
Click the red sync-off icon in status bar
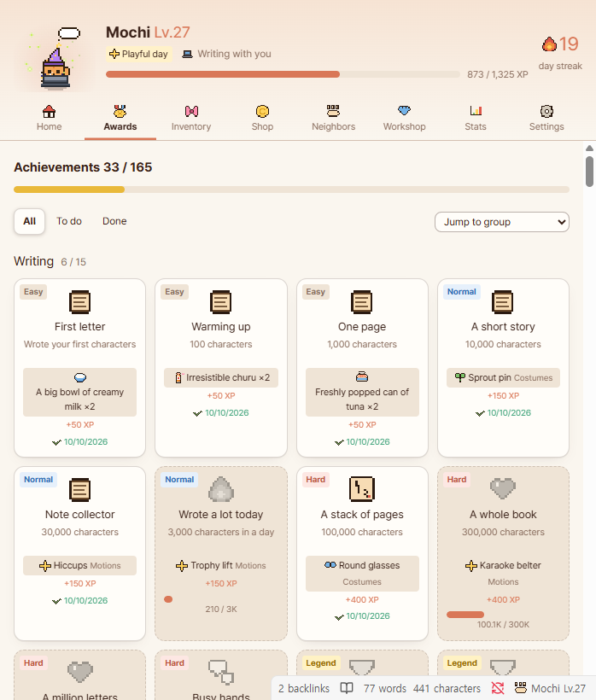[x=498, y=688]
